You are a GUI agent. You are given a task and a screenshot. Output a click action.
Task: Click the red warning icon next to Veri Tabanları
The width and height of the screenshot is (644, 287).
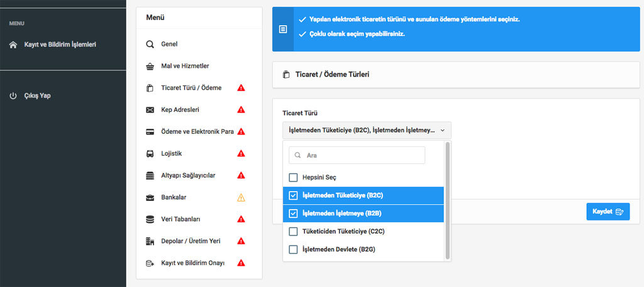[241, 219]
